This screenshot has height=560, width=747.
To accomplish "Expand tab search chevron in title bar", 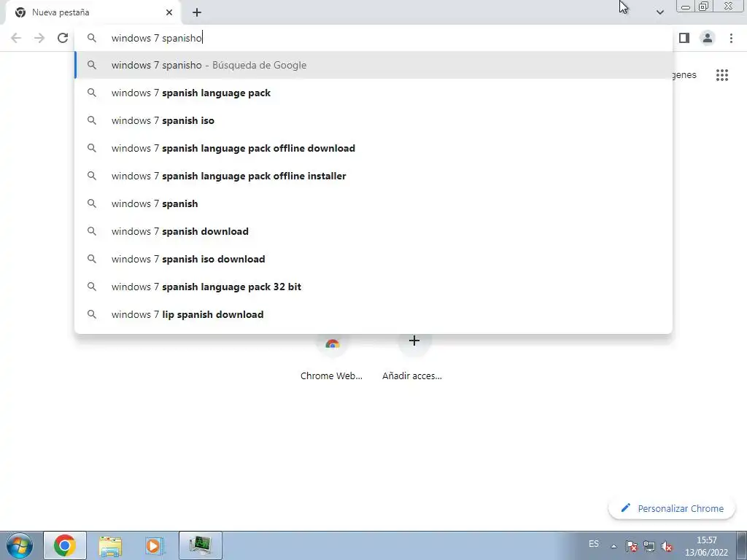I will point(659,12).
